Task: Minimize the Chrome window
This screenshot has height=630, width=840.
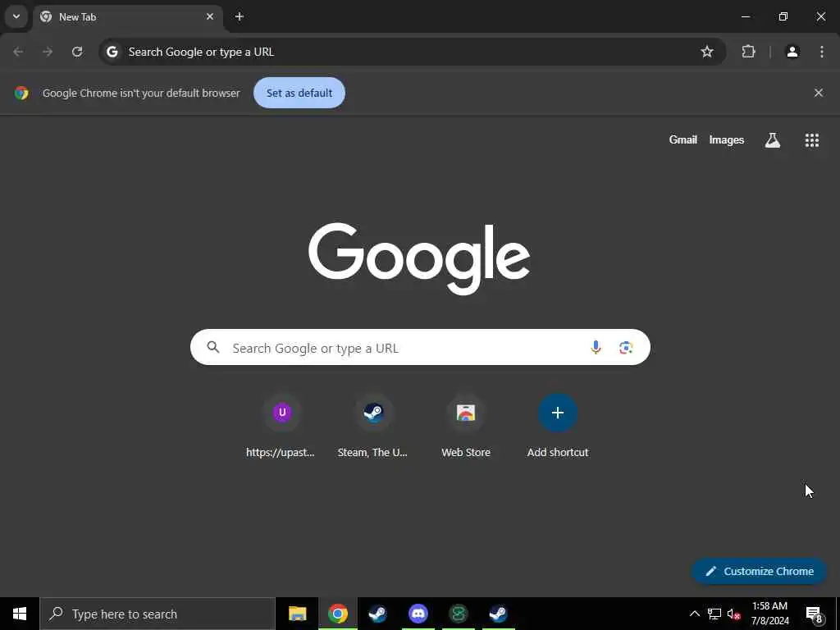Action: click(x=745, y=16)
